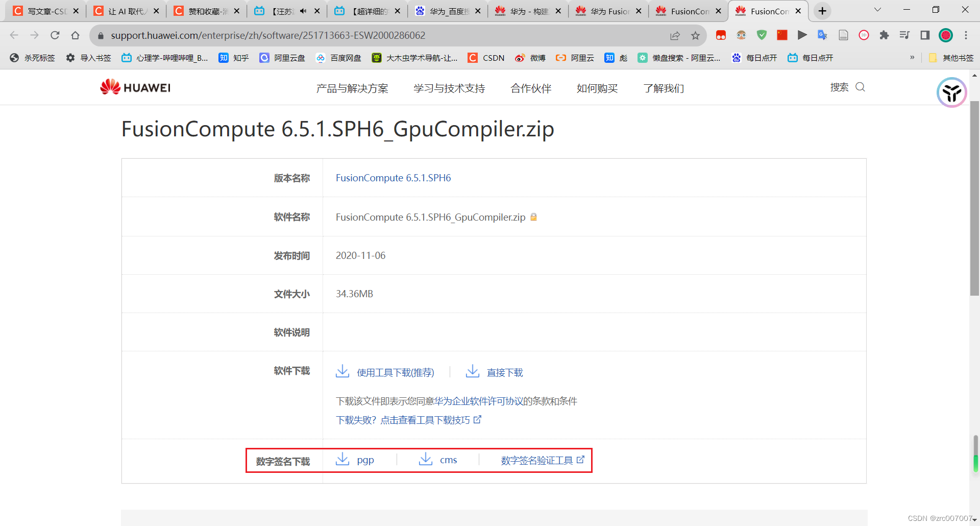Open the 其他书签 folder
This screenshot has width=980, height=526.
(951, 58)
